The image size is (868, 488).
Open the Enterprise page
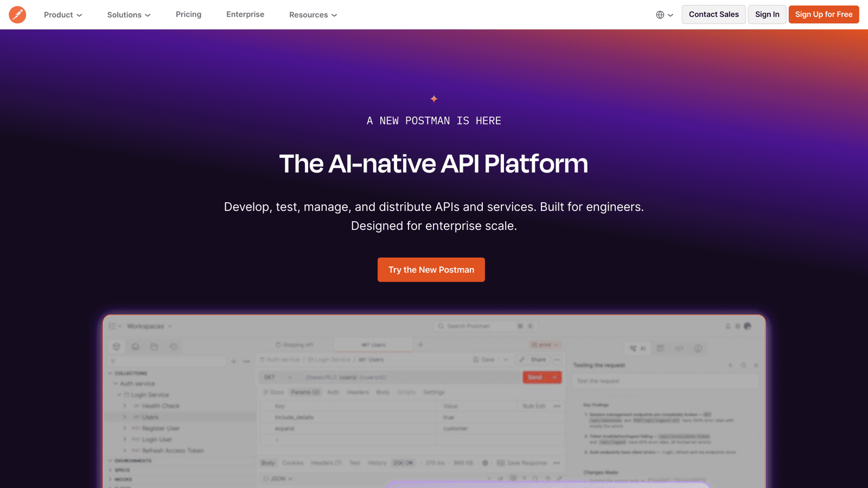coord(245,15)
